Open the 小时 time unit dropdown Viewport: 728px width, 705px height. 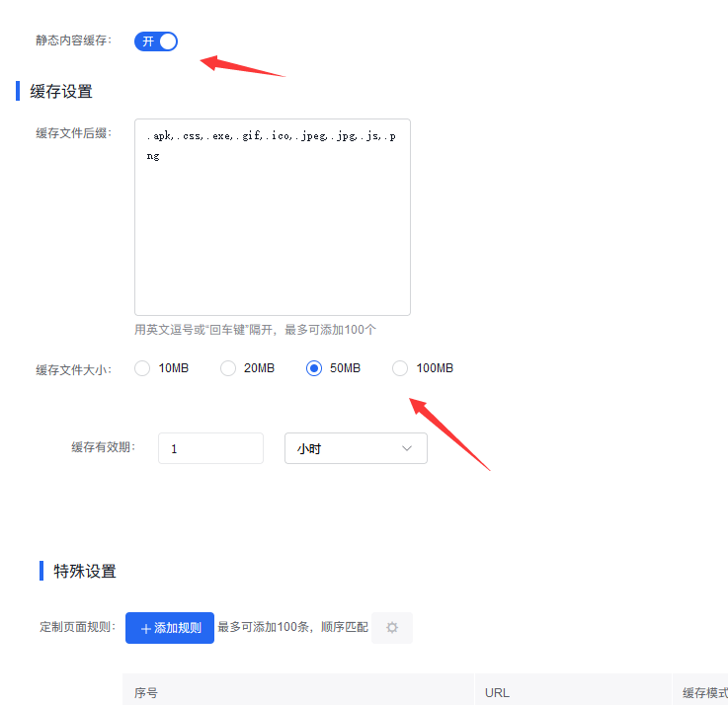pyautogui.click(x=356, y=448)
